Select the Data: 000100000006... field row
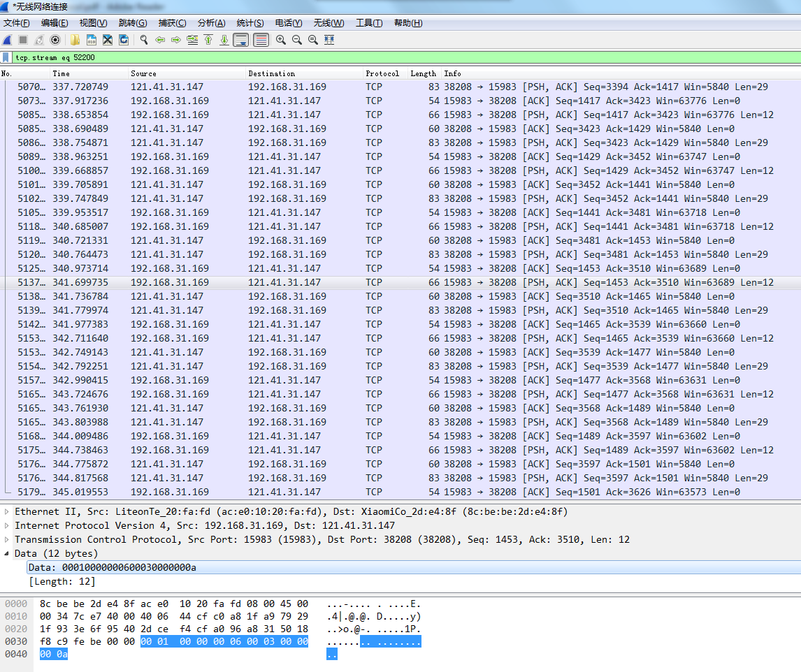 pos(414,567)
